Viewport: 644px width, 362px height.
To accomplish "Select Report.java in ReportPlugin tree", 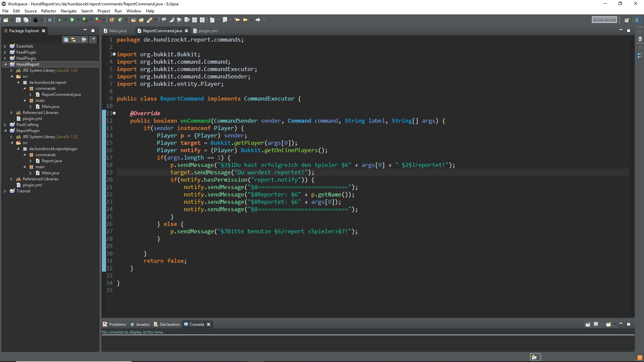I will click(52, 161).
